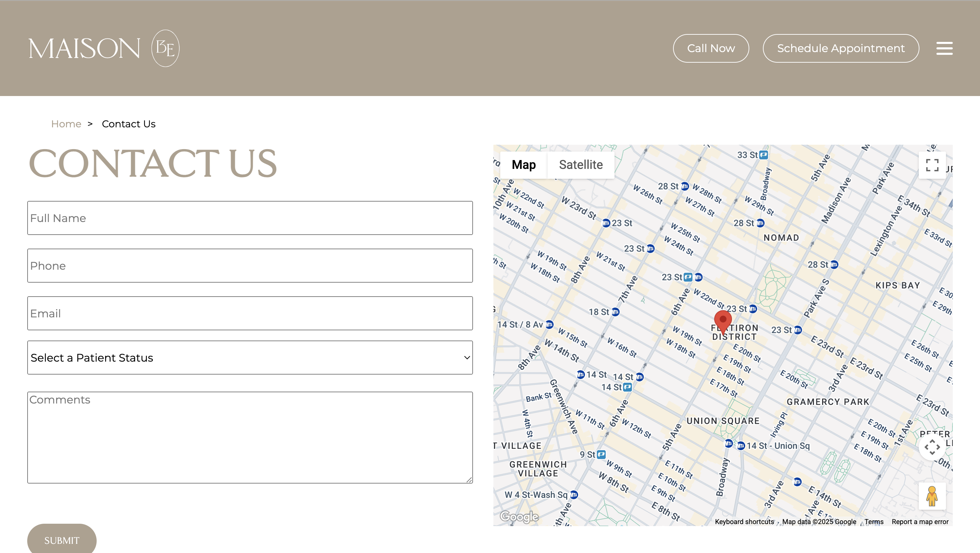This screenshot has height=553, width=980.
Task: Click into the Comments text area
Action: [x=250, y=438]
